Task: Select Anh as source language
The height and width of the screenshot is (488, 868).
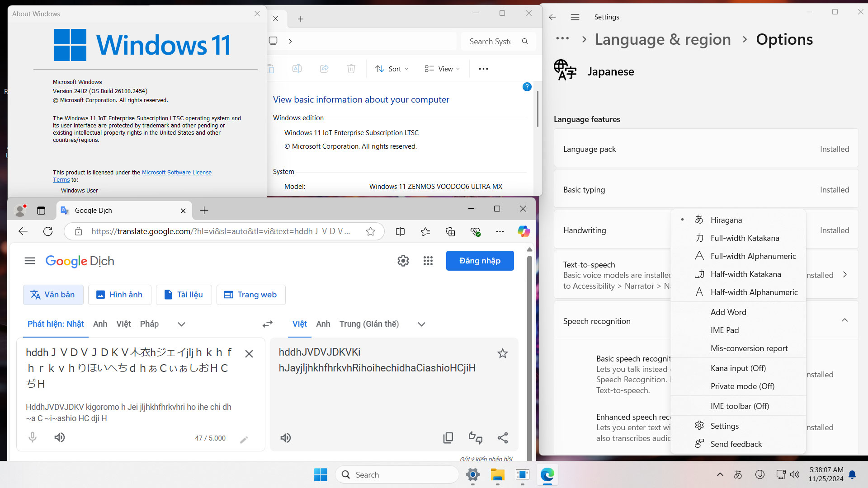Action: (100, 324)
